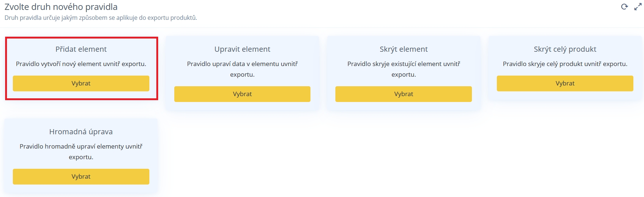Select Vybrat under Hromadná úprava
This screenshot has height=197, width=644.
pos(81,176)
